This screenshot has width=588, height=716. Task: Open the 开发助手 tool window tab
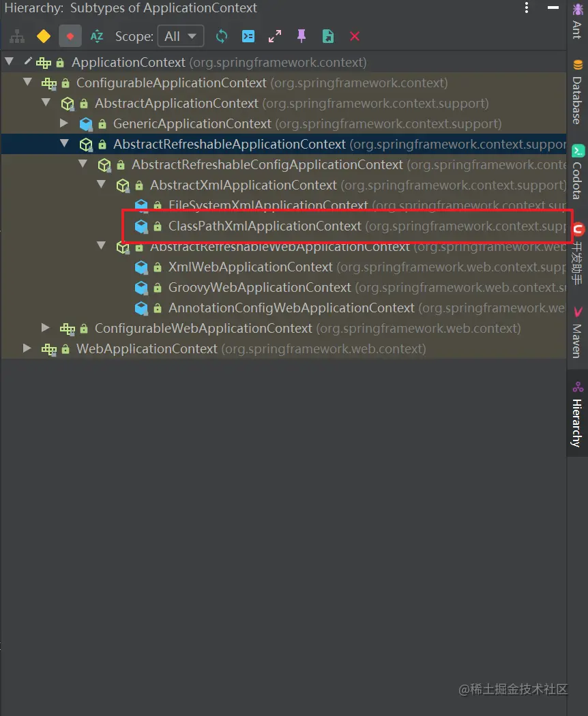(577, 254)
